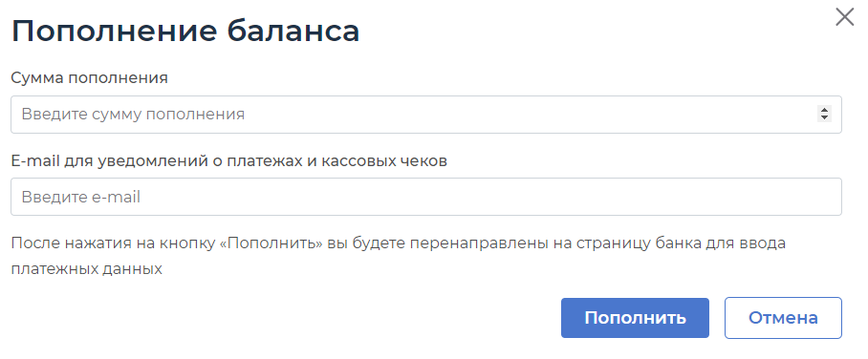Activate the notifications e-mail text box

426,197
